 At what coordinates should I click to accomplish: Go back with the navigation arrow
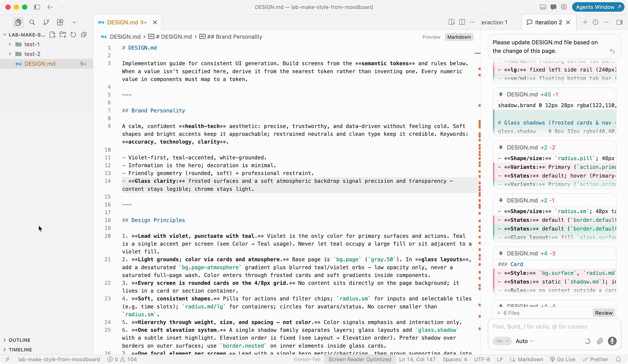point(50,7)
